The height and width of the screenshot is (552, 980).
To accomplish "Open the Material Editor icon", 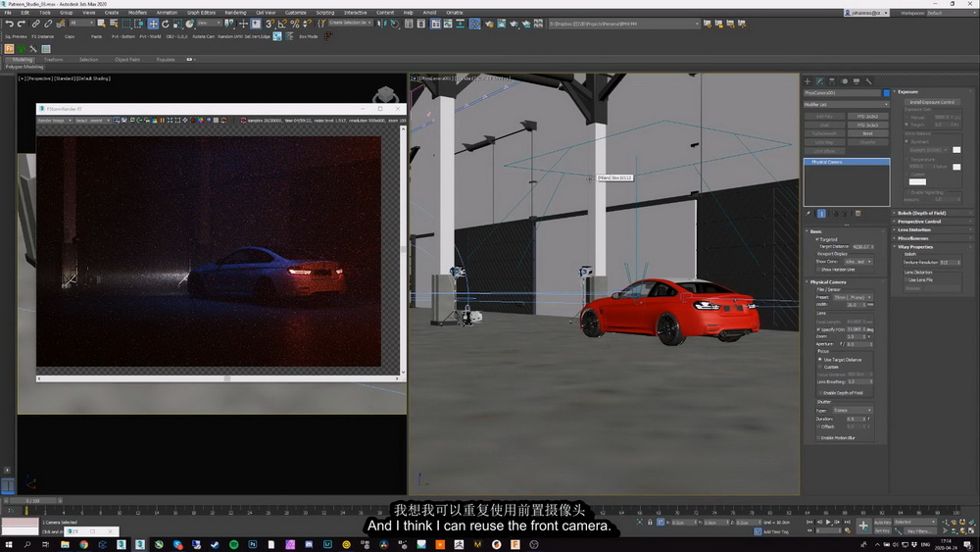I will (x=475, y=24).
